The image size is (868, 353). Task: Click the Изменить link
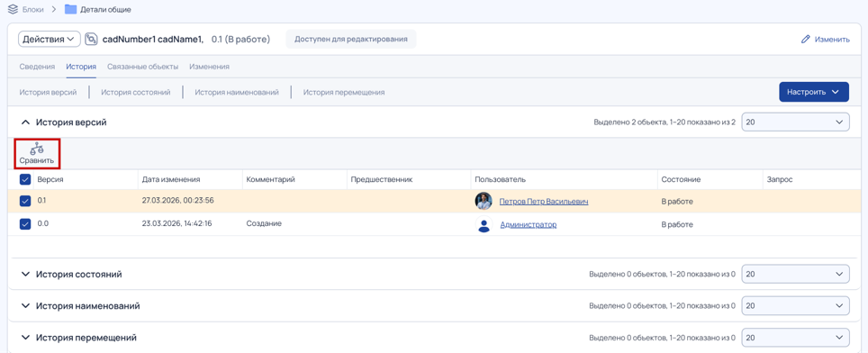point(832,40)
